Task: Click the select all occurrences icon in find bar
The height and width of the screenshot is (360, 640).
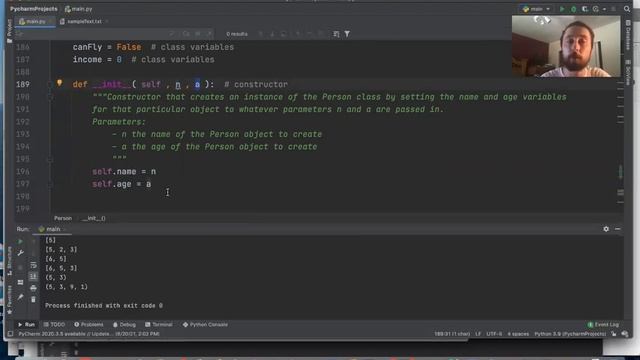Action: pyautogui.click(x=336, y=34)
